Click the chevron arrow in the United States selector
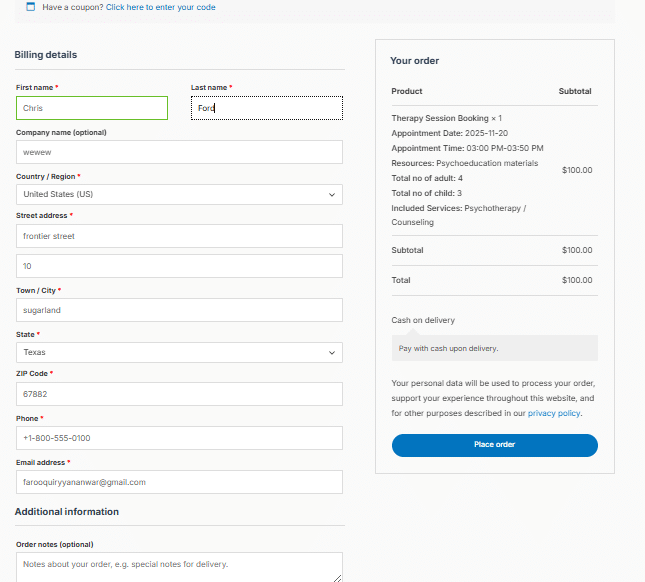This screenshot has height=582, width=645. point(332,195)
